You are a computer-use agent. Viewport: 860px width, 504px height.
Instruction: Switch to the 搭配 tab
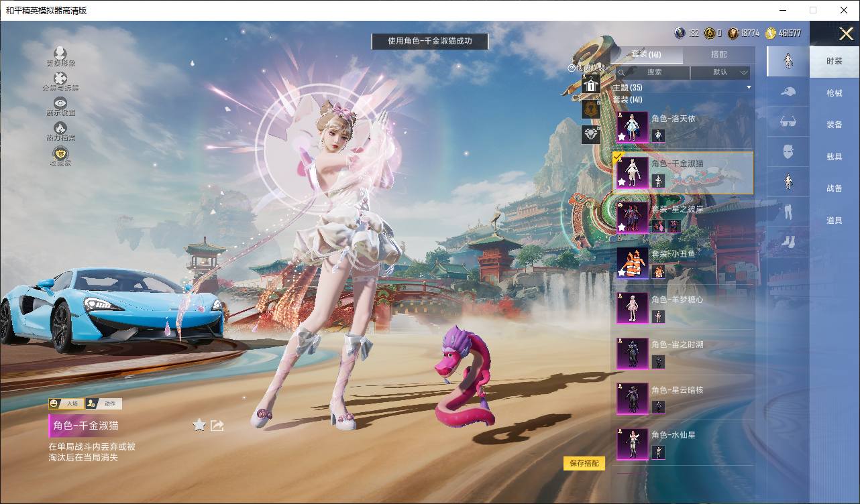(718, 54)
